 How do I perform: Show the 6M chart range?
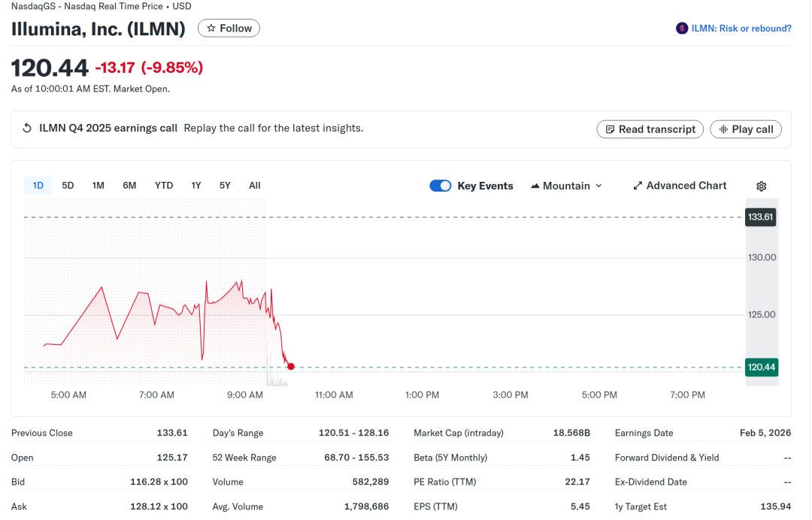point(129,186)
